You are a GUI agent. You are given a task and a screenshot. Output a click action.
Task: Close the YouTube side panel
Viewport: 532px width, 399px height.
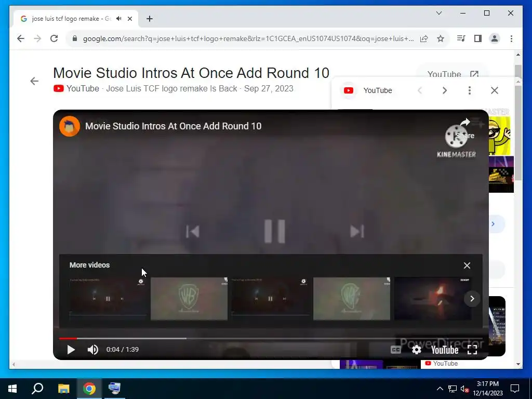pos(495,90)
